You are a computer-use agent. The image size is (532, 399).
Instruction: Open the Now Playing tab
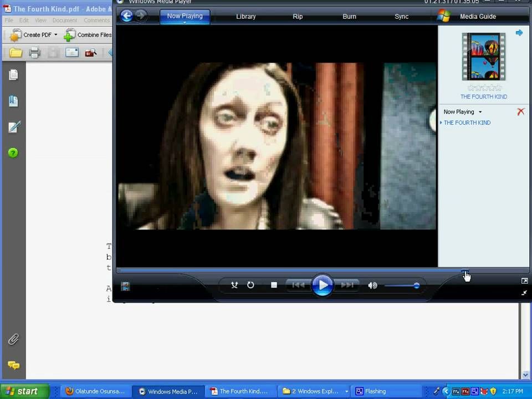click(185, 16)
